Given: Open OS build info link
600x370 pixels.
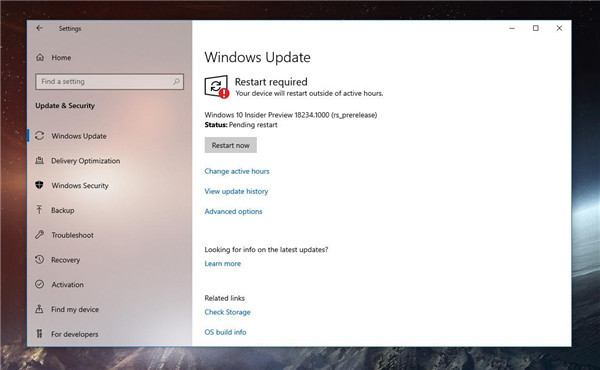Looking at the screenshot, I should [x=225, y=332].
